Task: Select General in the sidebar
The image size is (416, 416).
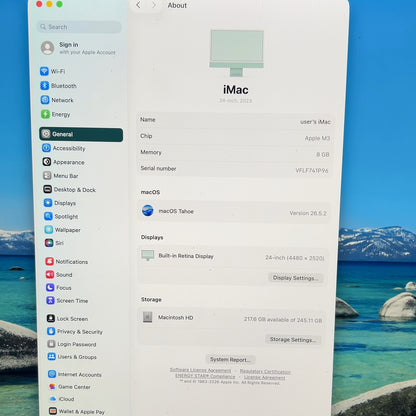Action: pyautogui.click(x=81, y=134)
